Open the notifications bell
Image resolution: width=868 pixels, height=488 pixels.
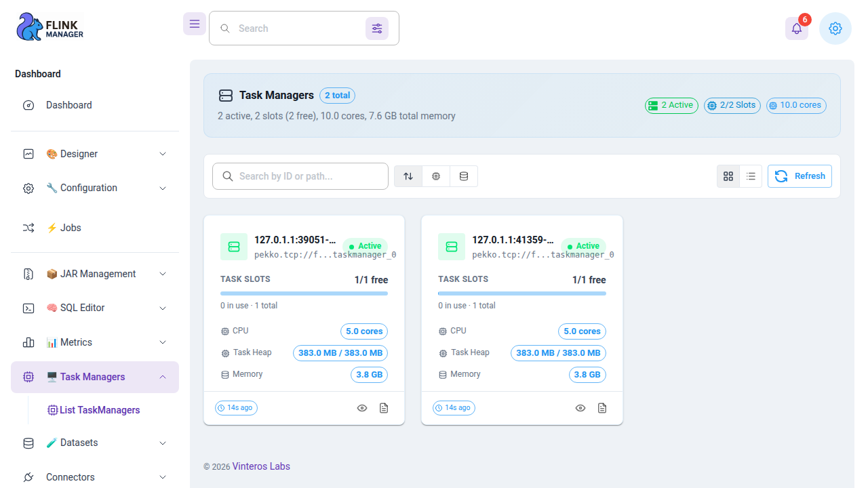[x=797, y=28]
